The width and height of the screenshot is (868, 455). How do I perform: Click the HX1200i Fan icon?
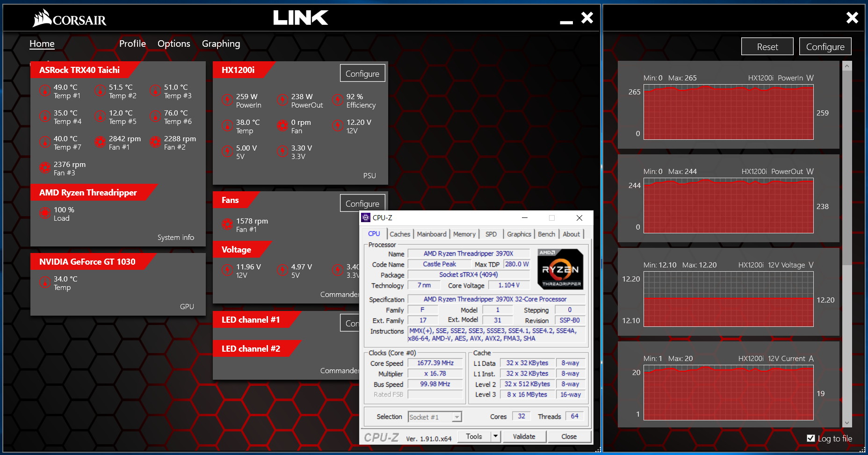tap(282, 126)
